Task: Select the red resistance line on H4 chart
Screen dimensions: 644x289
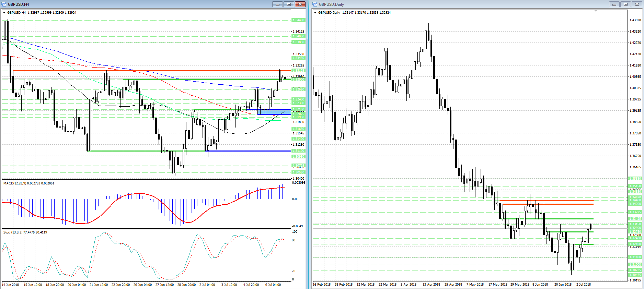Action: [x=152, y=71]
